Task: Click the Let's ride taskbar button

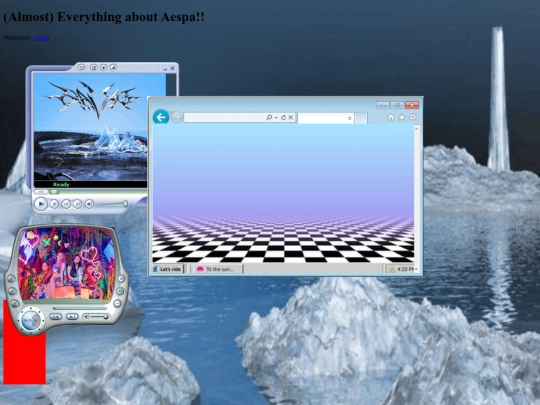Action: click(168, 269)
